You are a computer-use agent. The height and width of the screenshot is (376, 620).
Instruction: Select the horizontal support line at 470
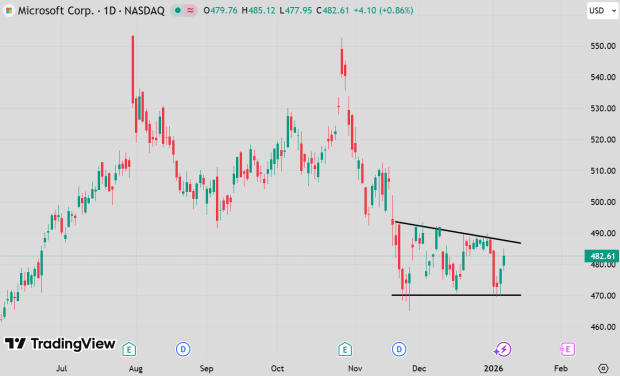click(456, 295)
